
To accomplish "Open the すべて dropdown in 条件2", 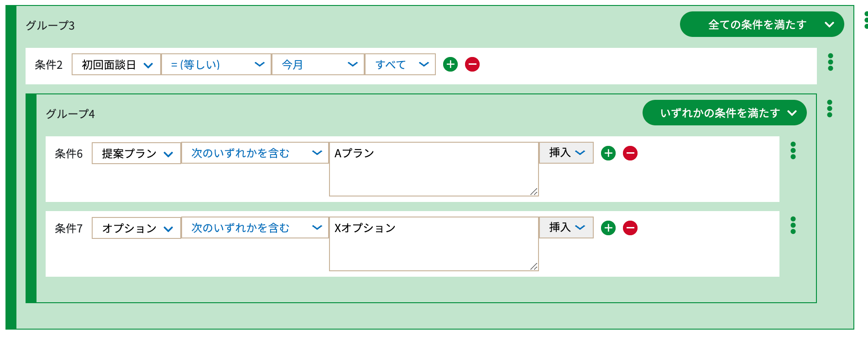I will point(400,64).
